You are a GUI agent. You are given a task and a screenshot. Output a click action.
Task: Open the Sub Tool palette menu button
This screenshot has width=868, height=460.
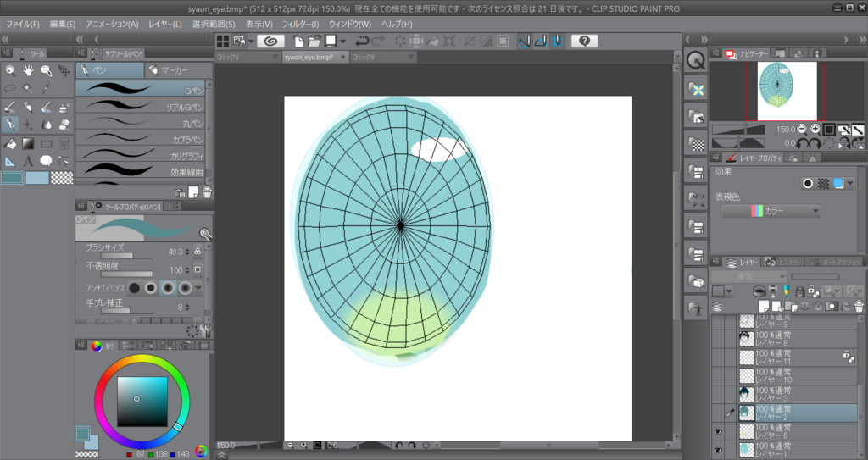(x=81, y=53)
